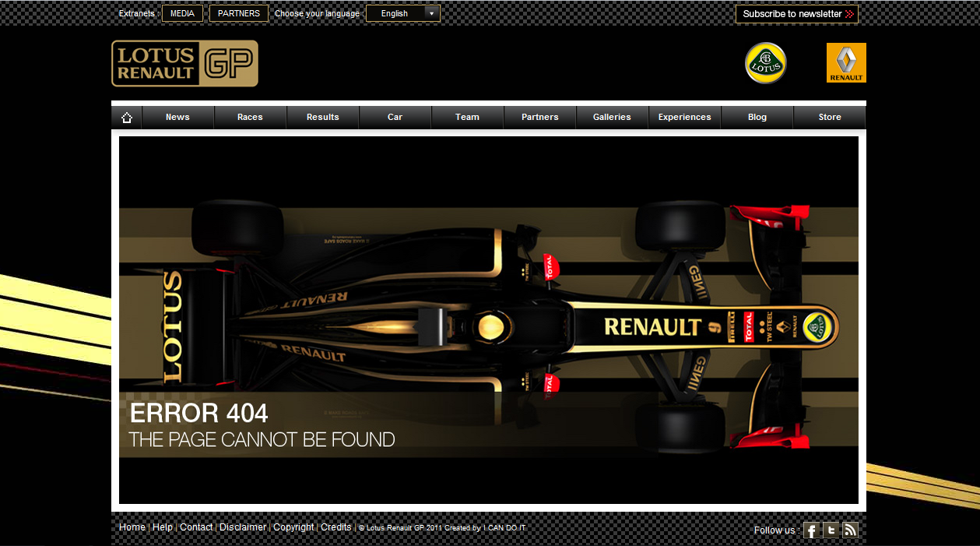
Task: Open the News menu
Action: click(x=177, y=118)
